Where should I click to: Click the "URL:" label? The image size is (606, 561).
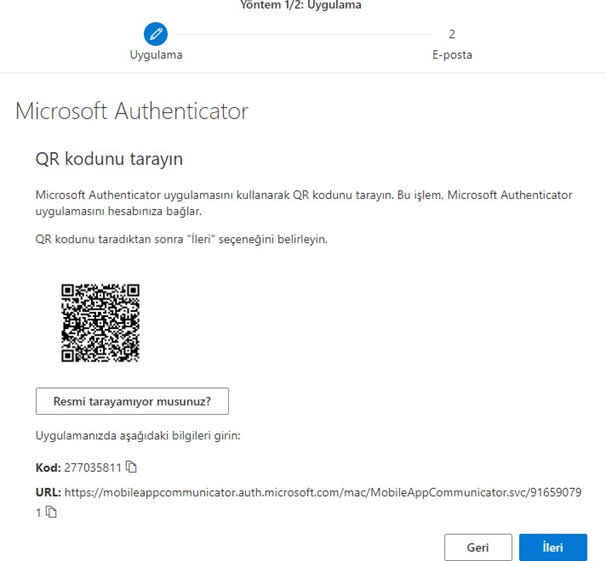click(x=48, y=492)
